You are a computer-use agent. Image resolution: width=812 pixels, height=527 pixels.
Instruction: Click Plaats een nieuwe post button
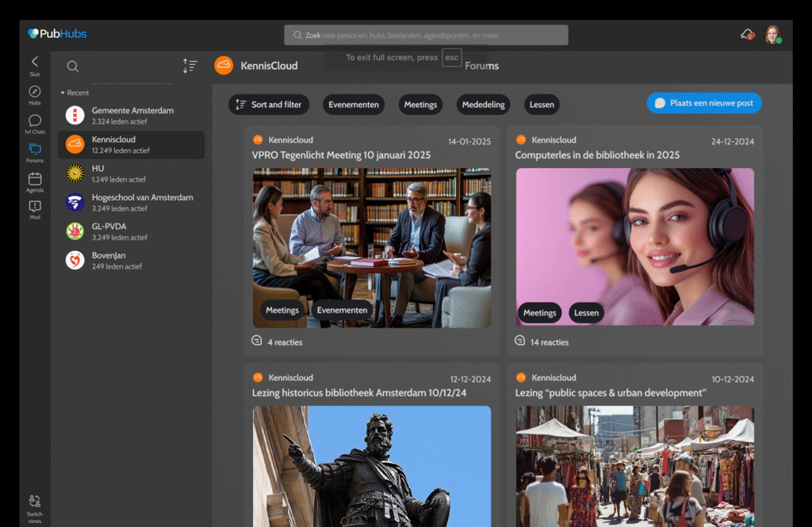704,103
